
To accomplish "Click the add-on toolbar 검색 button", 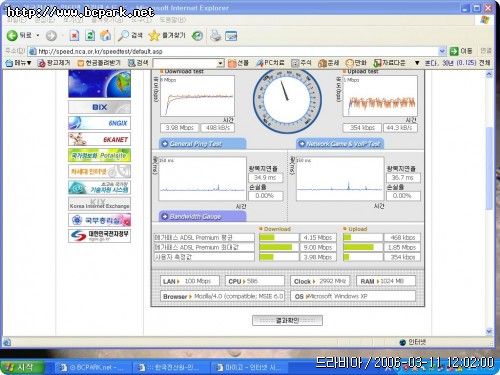I will (138, 63).
